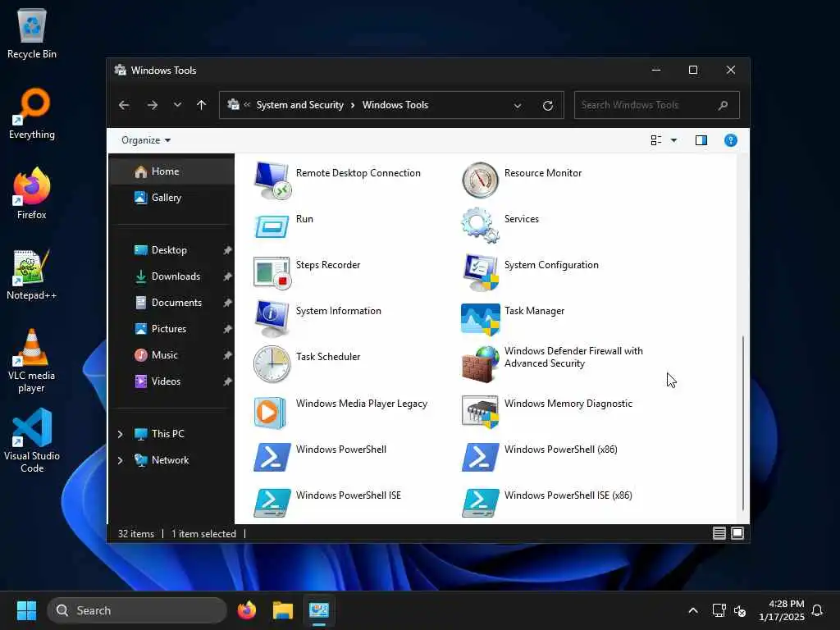840x630 pixels.
Task: Select the Windows Media Player Legacy icon
Action: [x=270, y=412]
